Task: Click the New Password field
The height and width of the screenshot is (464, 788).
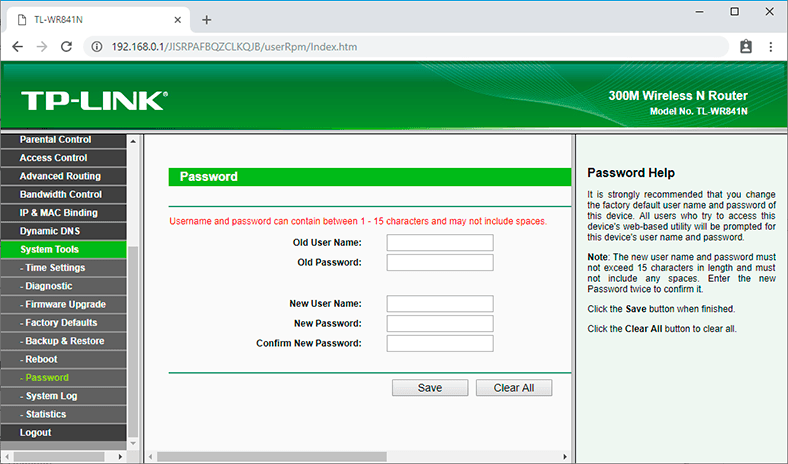Action: 440,323
